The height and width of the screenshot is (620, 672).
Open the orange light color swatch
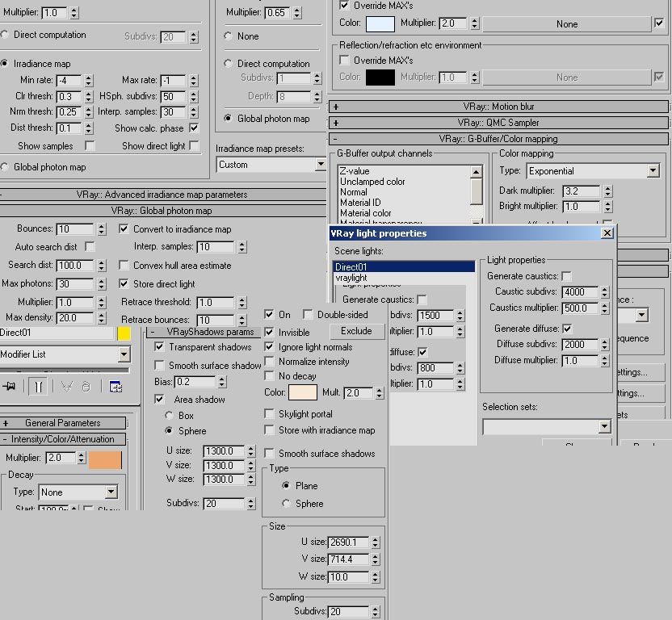(x=106, y=459)
